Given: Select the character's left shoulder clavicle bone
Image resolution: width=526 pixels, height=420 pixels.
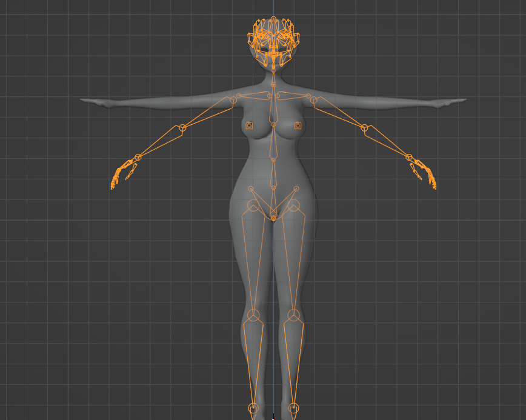Looking at the screenshot, I should [x=293, y=96].
